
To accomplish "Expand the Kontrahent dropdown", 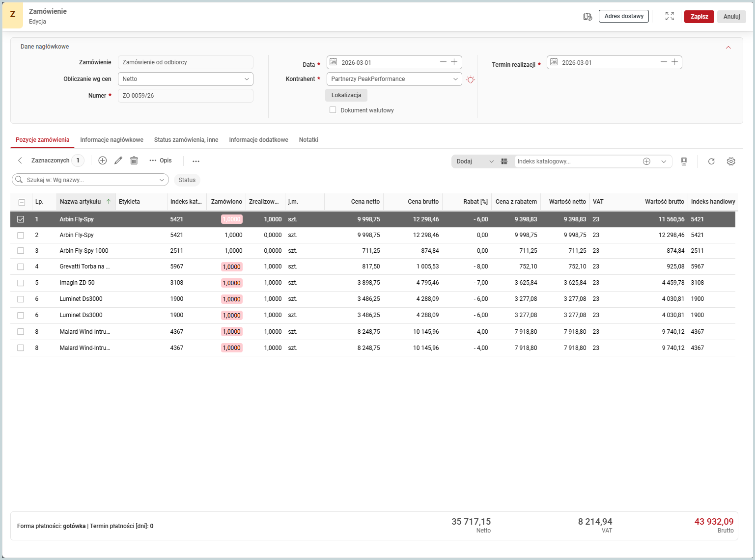I will (x=394, y=79).
